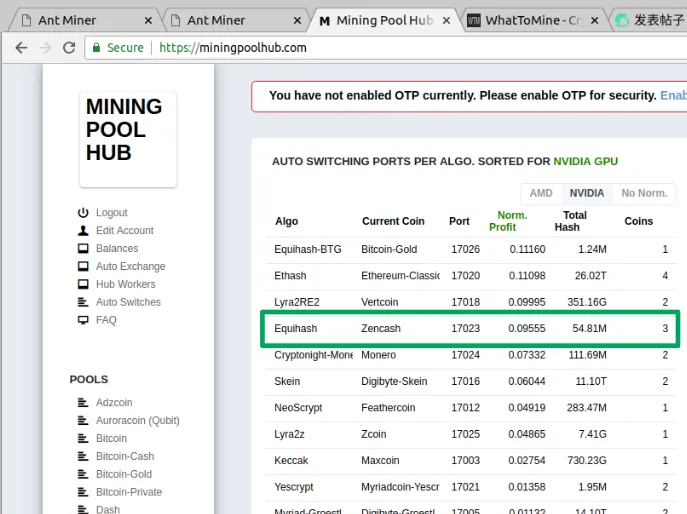Click the Adzcoin pool list icon
The width and height of the screenshot is (687, 514).
point(83,402)
